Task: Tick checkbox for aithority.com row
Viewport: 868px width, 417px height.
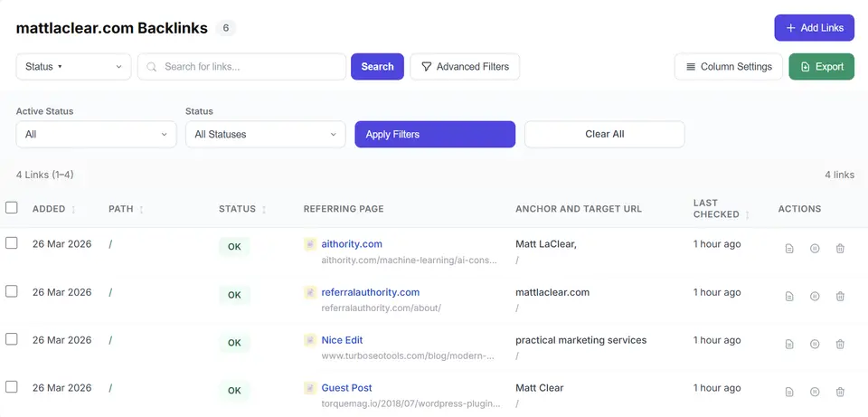Action: point(12,243)
